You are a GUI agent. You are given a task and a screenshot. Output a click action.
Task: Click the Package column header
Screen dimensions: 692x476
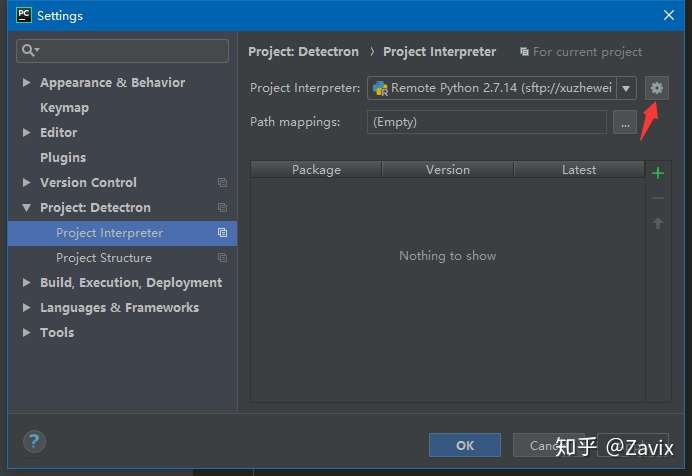click(x=316, y=170)
